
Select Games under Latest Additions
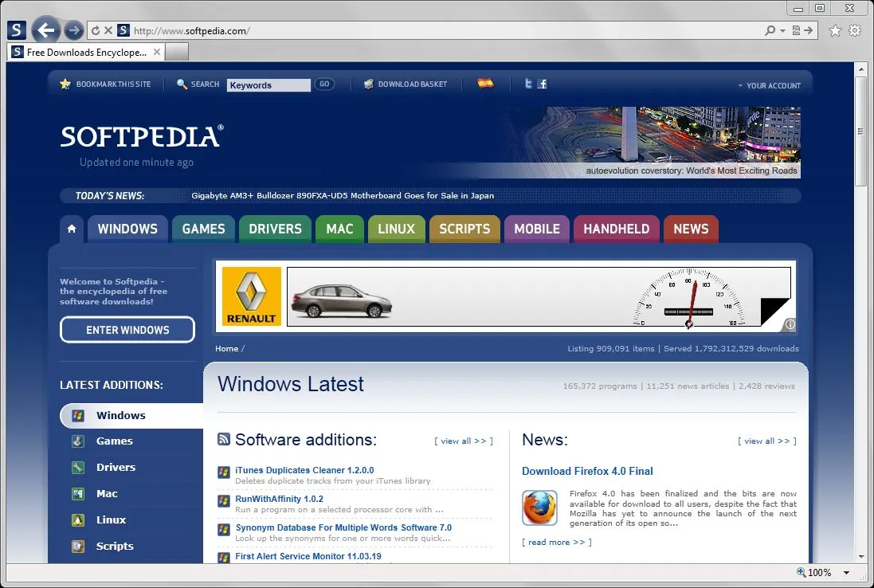115,441
